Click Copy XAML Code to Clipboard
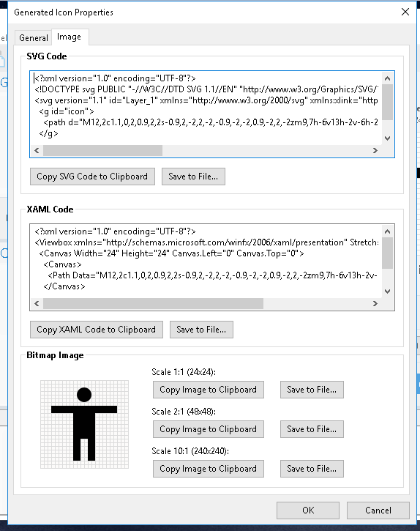Screen dimensions: 420x531 point(97,330)
